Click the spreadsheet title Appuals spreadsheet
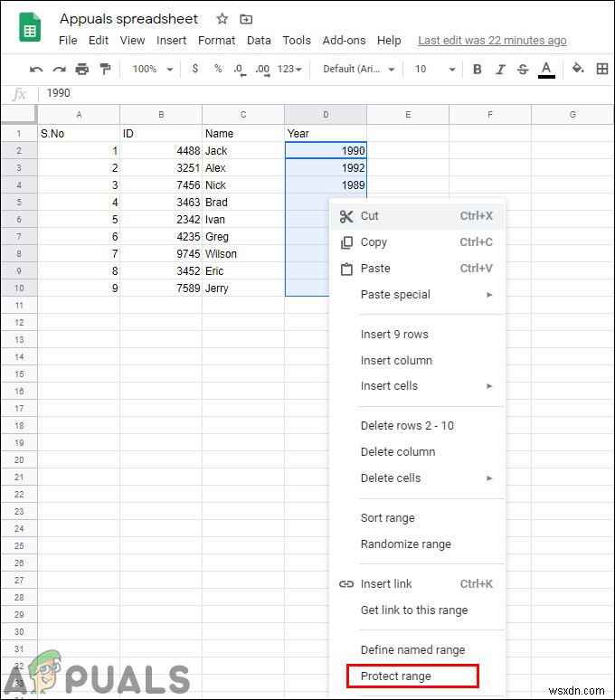Viewport: 615px width, 700px height. click(128, 19)
